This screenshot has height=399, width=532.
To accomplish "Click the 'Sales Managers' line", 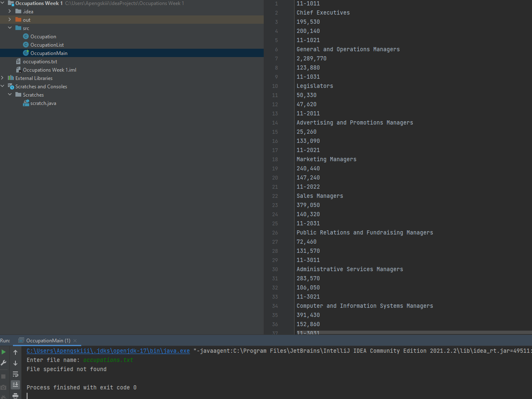I will [320, 196].
